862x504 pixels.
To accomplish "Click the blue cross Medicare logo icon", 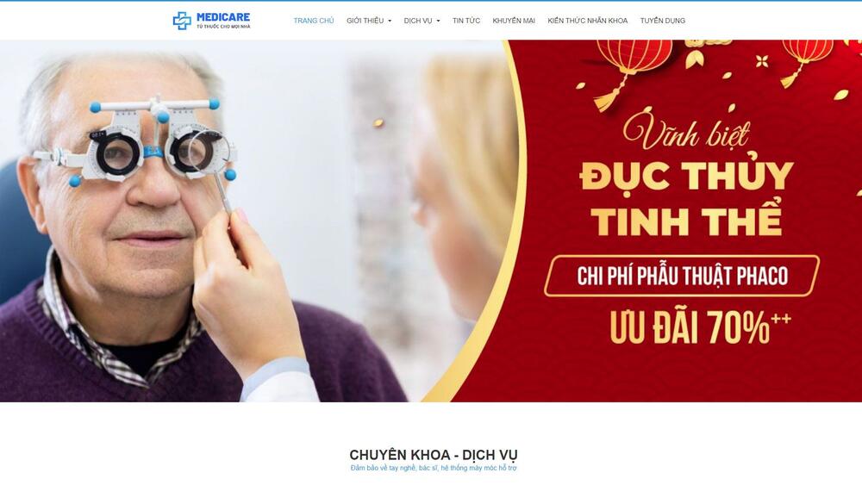I will coord(182,21).
